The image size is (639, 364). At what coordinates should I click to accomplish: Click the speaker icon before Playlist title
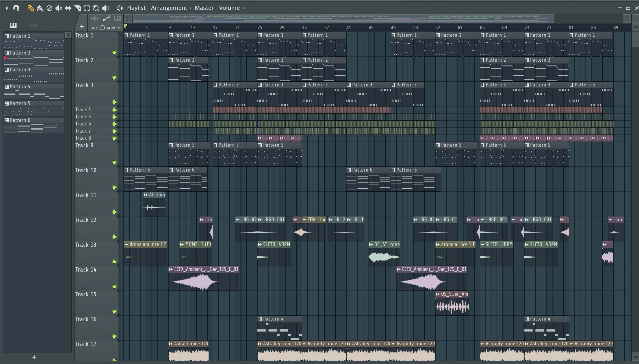(120, 8)
